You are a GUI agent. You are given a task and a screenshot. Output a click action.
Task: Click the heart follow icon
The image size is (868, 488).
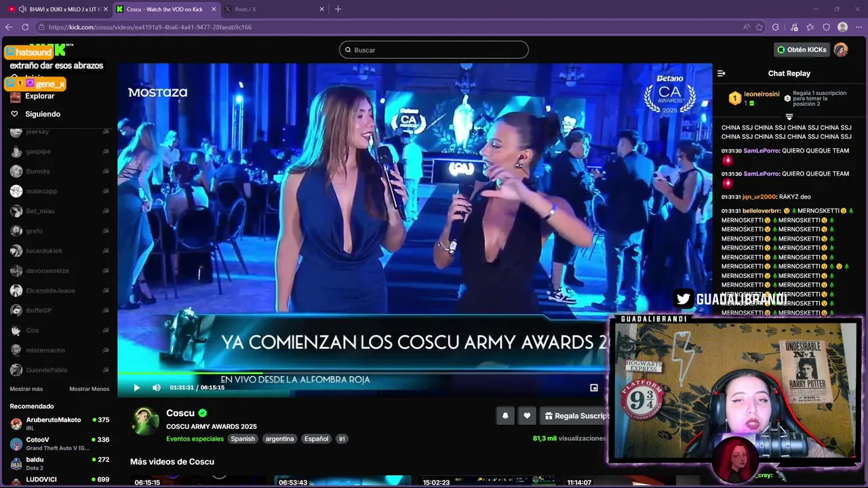(527, 416)
